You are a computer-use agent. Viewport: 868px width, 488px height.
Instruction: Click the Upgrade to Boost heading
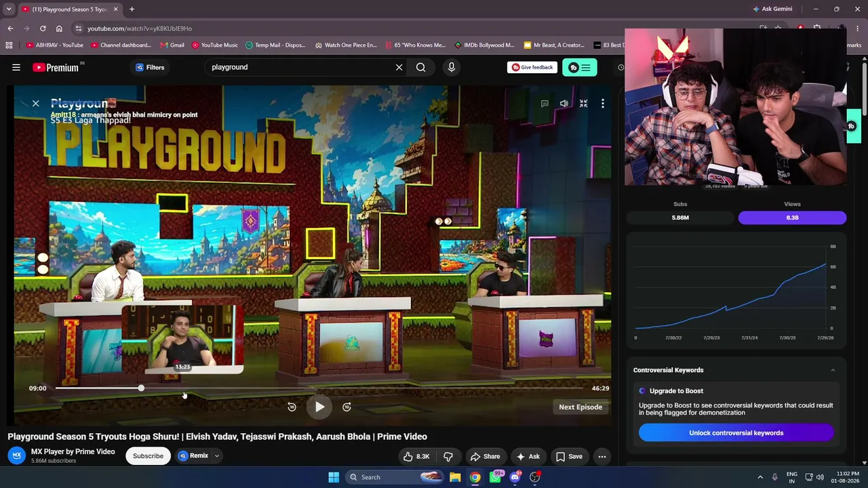(x=676, y=390)
